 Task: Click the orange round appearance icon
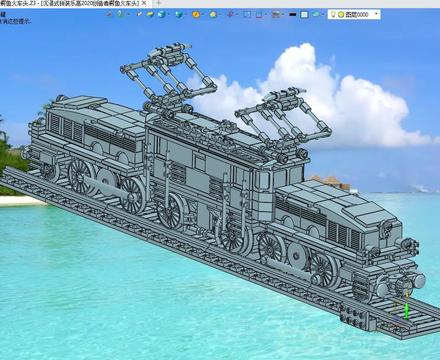tap(196, 14)
